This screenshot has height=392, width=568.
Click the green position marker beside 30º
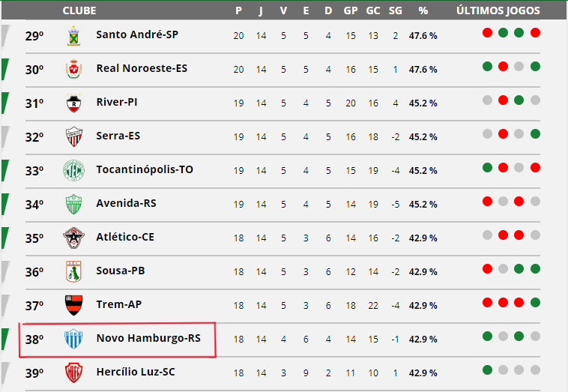coord(5,69)
